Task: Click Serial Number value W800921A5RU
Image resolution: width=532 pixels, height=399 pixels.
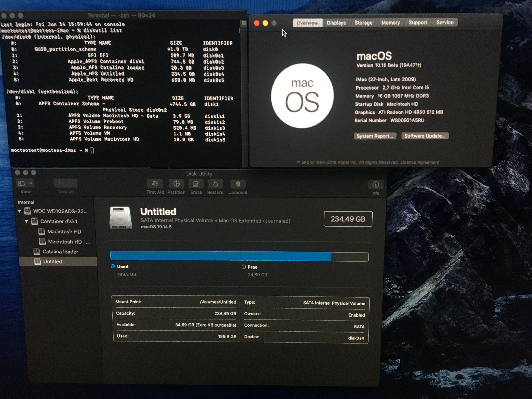Action: point(407,120)
